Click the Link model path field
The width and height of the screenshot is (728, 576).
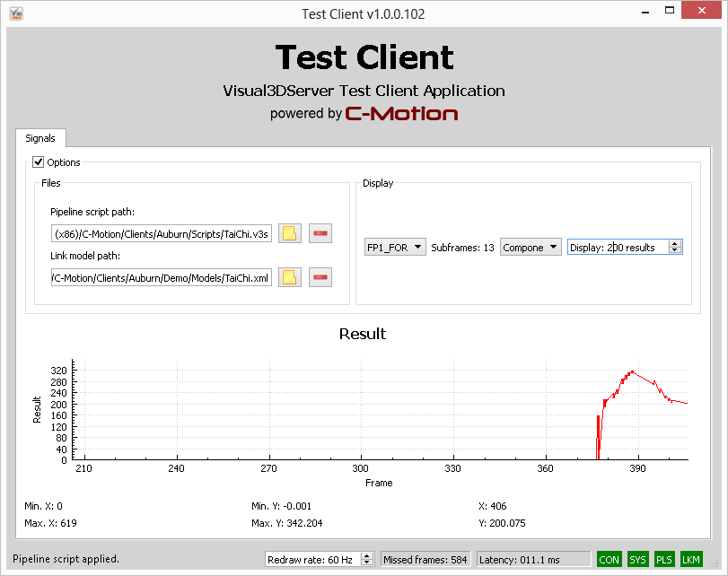162,277
